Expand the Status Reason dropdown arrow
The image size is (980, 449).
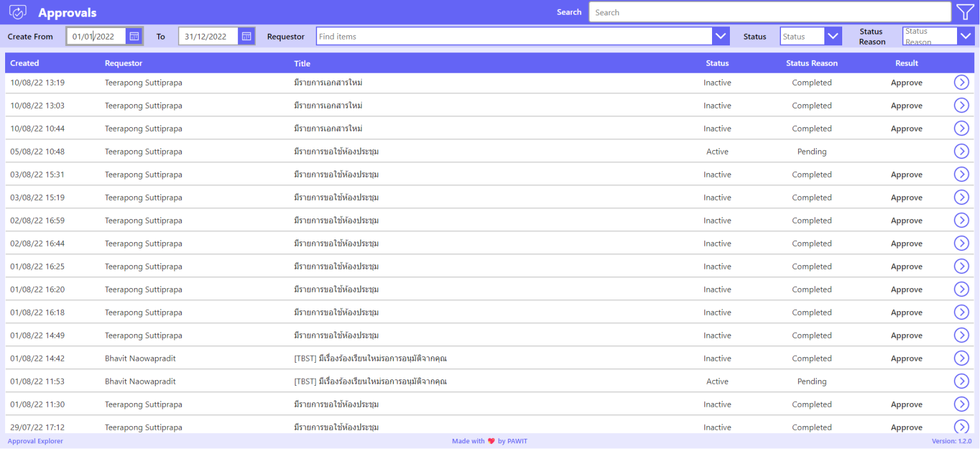[x=966, y=36]
